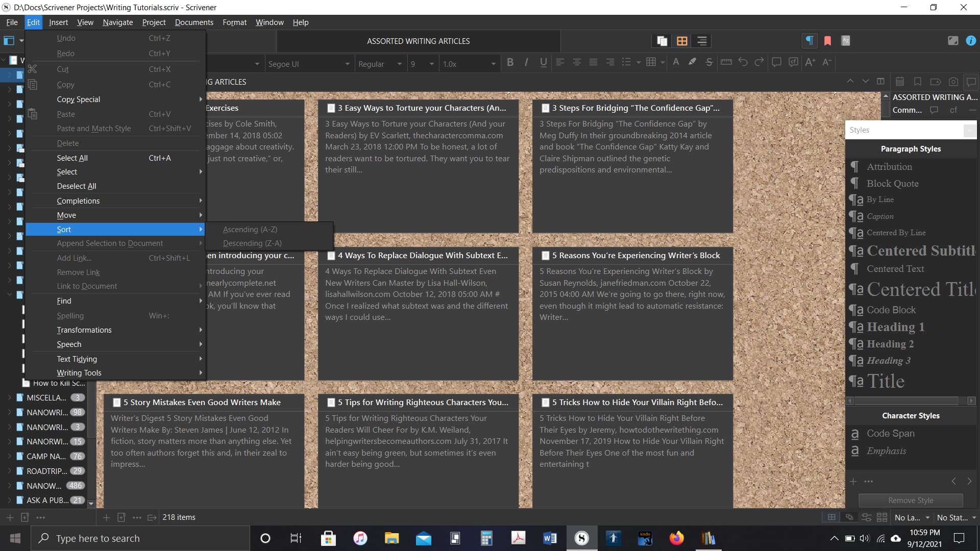Open the No Label dropdown in footer
Screen dimensions: 980x551
tap(912, 517)
